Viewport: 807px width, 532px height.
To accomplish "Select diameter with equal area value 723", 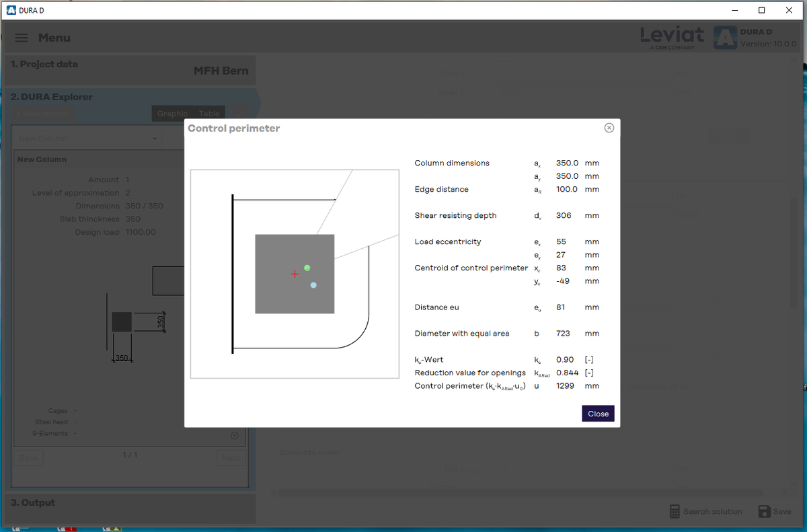I will (564, 334).
